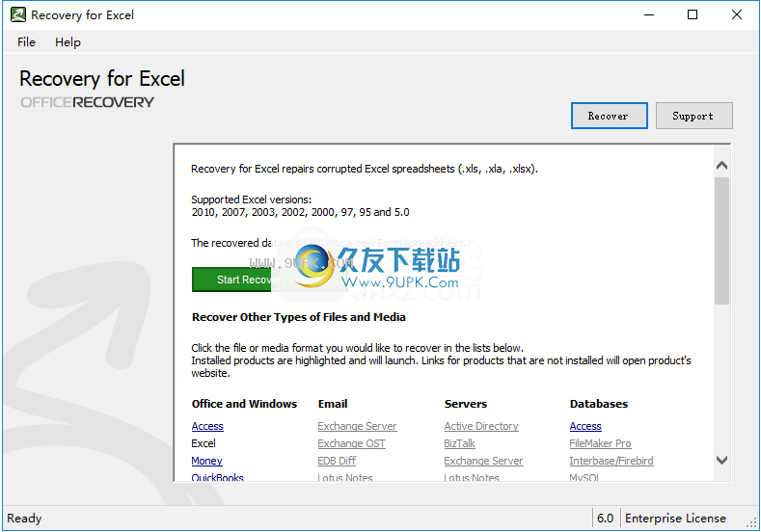
Task: Click the resize grip in status bar corner
Action: (751, 522)
